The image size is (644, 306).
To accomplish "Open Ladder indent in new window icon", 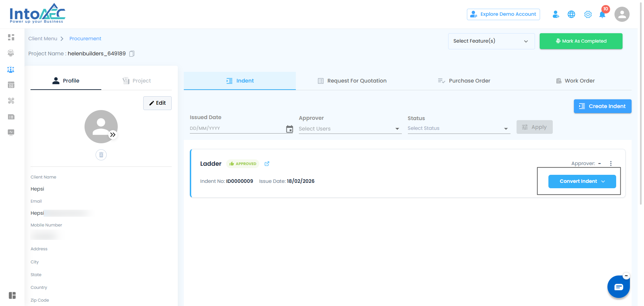I will (x=267, y=164).
